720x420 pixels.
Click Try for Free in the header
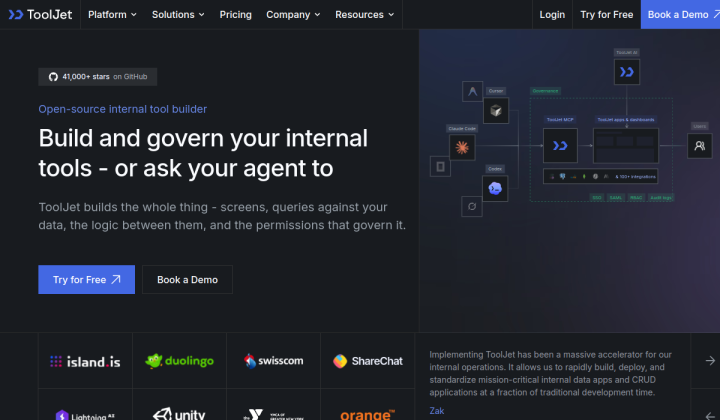(x=607, y=15)
